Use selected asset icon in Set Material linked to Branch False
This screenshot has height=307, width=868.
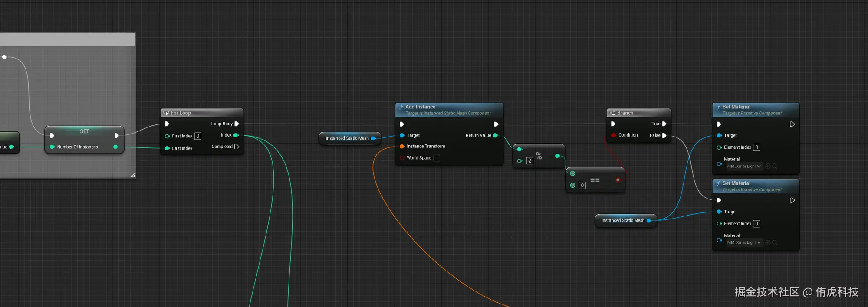click(768, 243)
